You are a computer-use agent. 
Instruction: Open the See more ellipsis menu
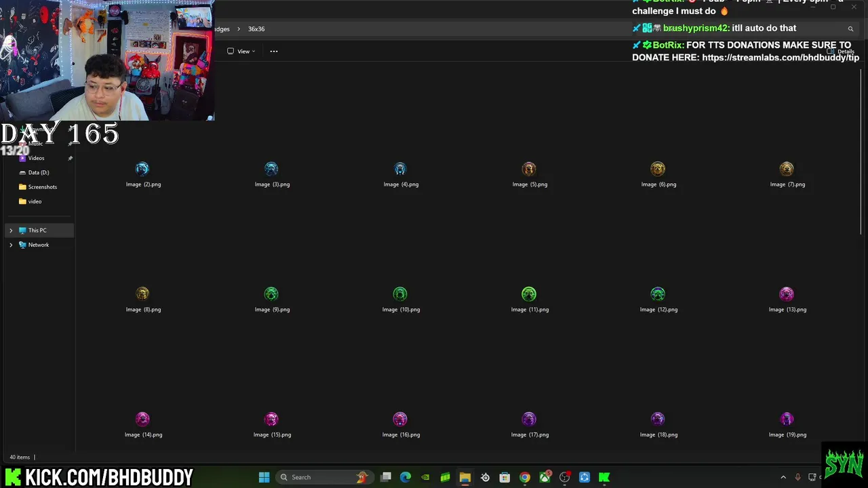274,52
